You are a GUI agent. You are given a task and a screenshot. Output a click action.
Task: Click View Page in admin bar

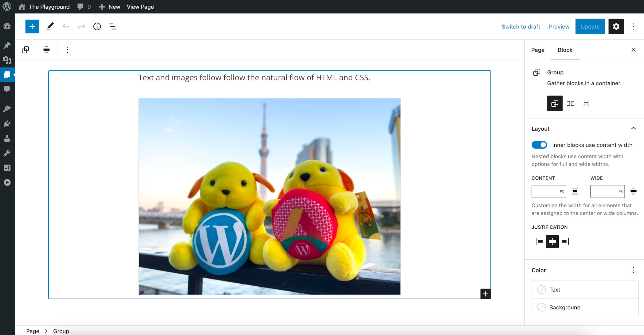(x=140, y=7)
